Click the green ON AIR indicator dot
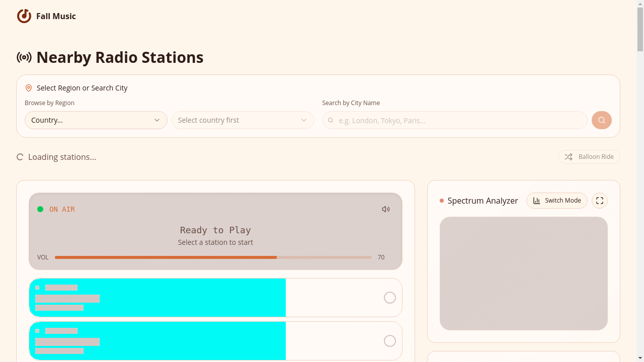Viewport: 644px width, 362px height. click(40, 209)
